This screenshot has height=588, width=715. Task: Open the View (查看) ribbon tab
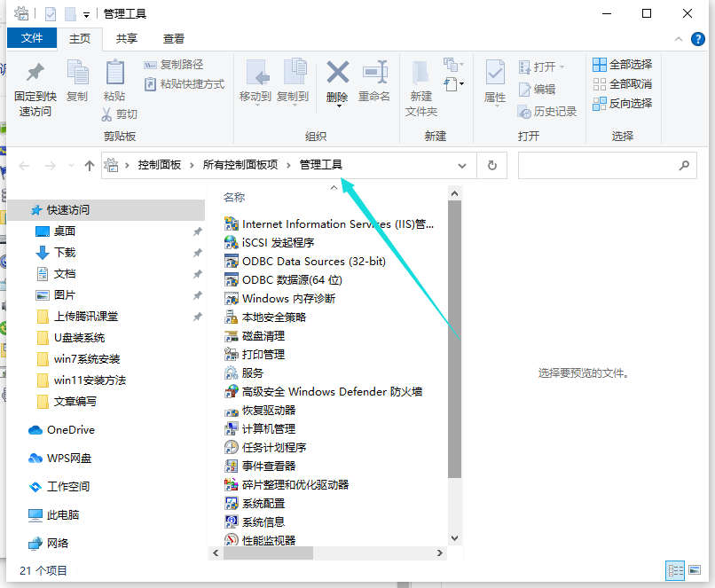pyautogui.click(x=174, y=39)
